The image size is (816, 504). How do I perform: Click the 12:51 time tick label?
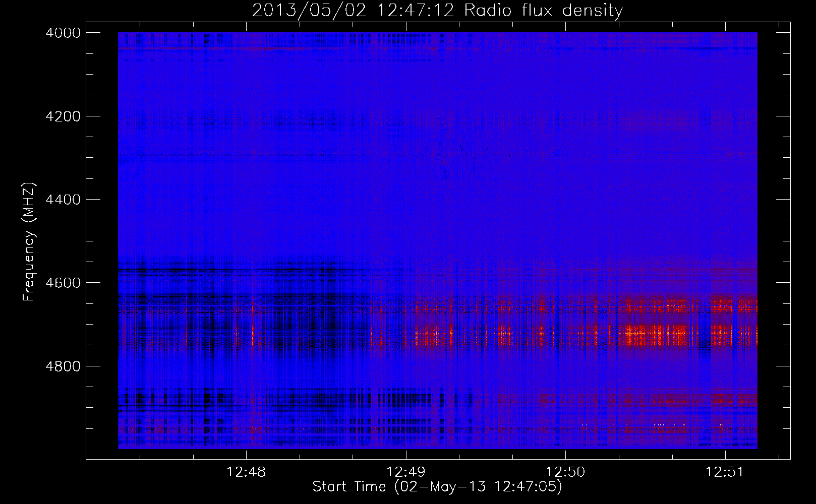point(725,472)
